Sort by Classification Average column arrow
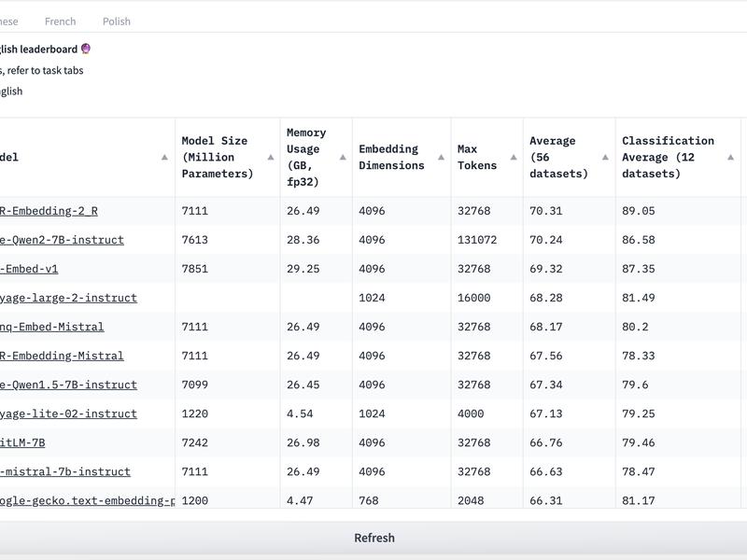The height and width of the screenshot is (560, 747). [x=731, y=157]
